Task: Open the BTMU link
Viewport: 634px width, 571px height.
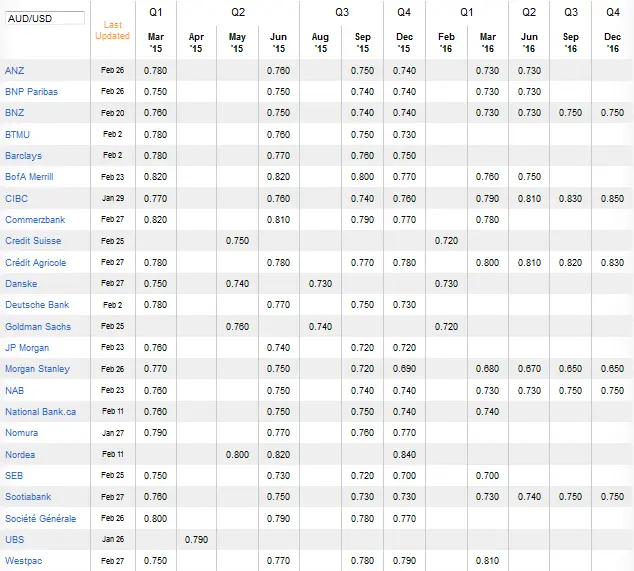Action: [x=17, y=134]
